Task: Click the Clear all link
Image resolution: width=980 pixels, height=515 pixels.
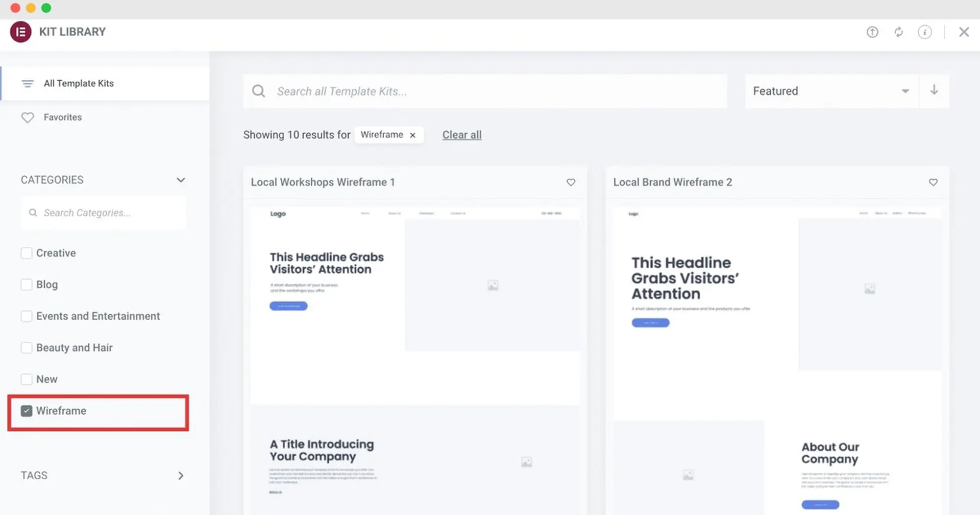Action: (x=462, y=135)
